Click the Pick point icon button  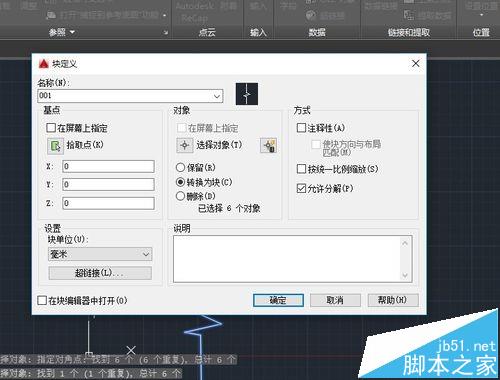55,146
